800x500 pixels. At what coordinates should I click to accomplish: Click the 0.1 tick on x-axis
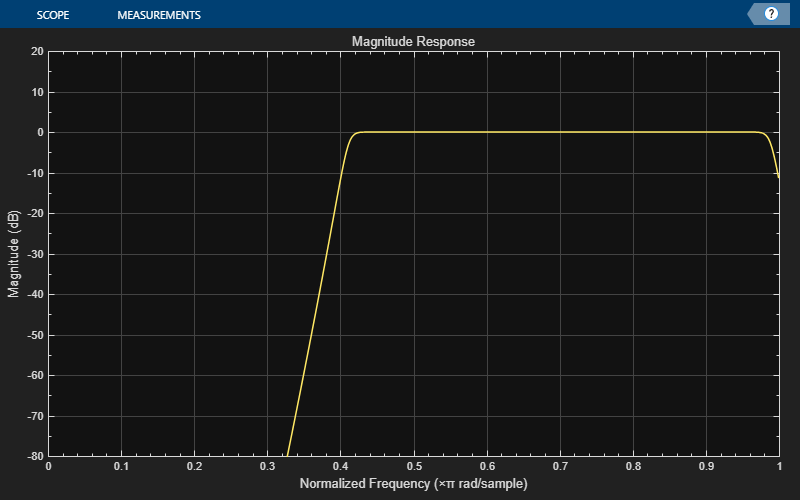[x=121, y=467]
